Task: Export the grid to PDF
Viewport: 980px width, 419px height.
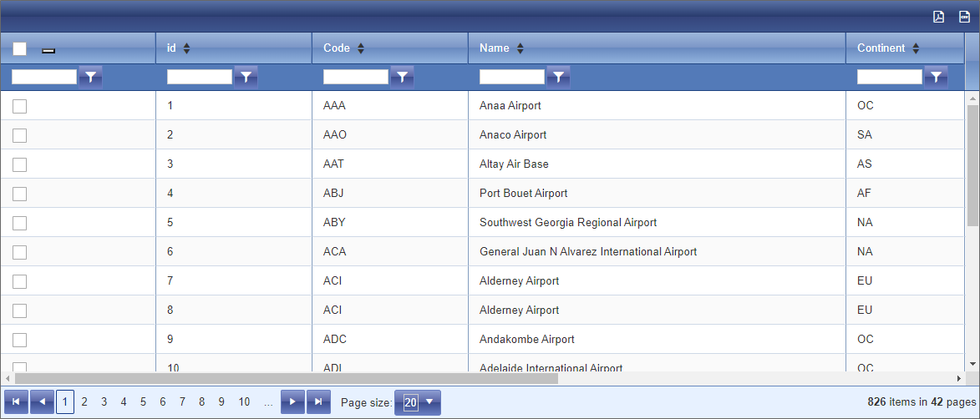Action: [938, 17]
